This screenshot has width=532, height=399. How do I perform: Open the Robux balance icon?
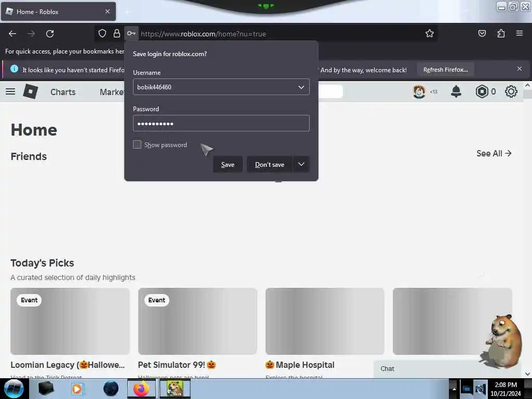pyautogui.click(x=482, y=91)
